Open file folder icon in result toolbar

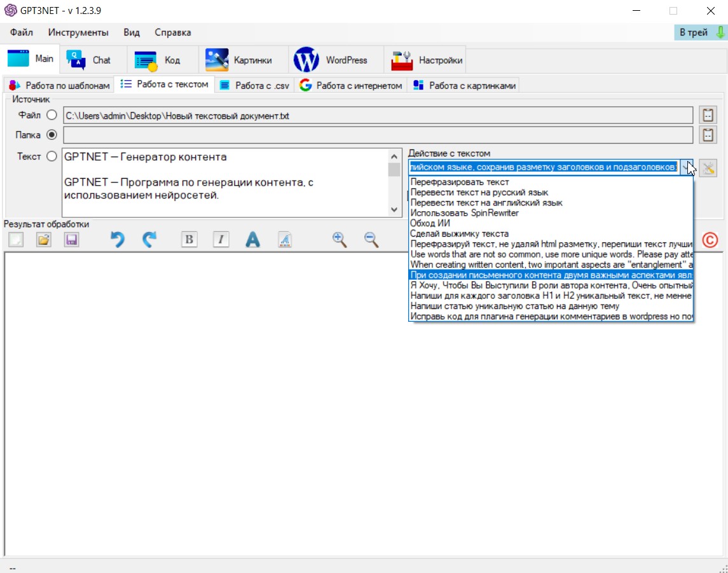click(43, 240)
